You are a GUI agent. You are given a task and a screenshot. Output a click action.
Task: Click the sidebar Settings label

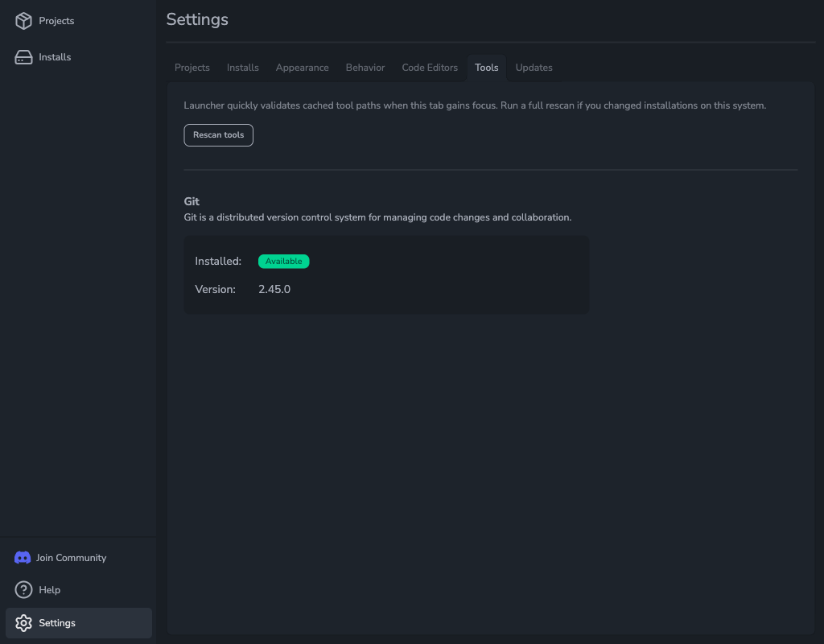[57, 623]
